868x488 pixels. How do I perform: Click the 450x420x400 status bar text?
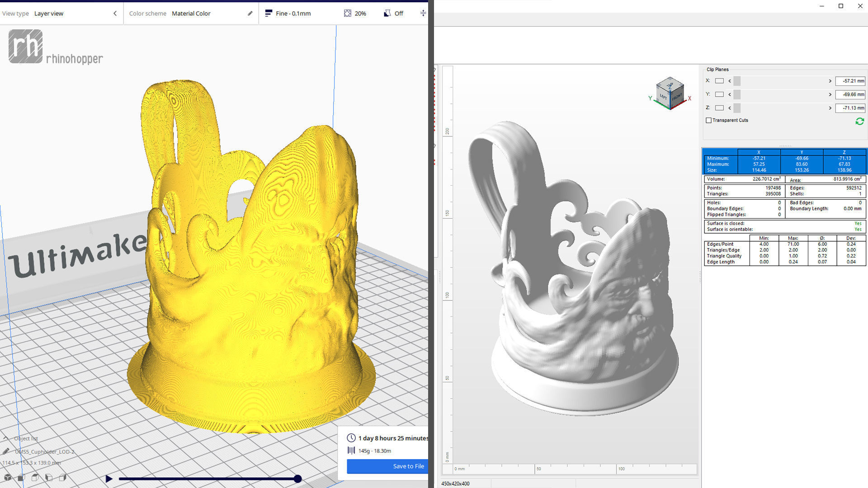click(455, 483)
